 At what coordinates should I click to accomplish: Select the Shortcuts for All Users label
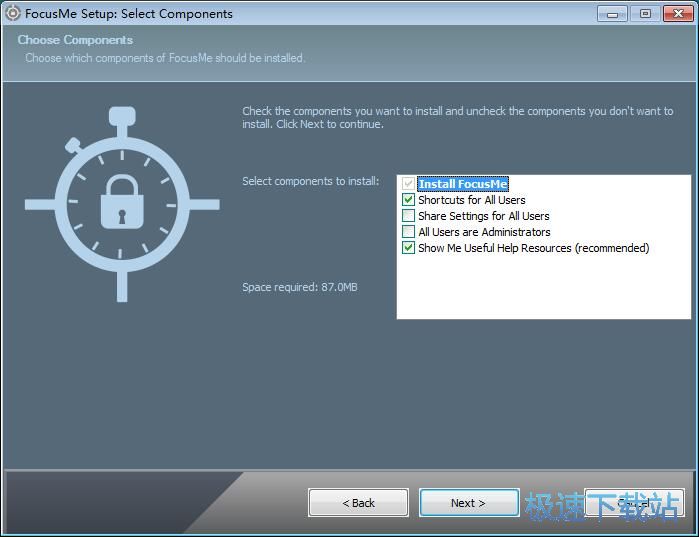pos(472,200)
